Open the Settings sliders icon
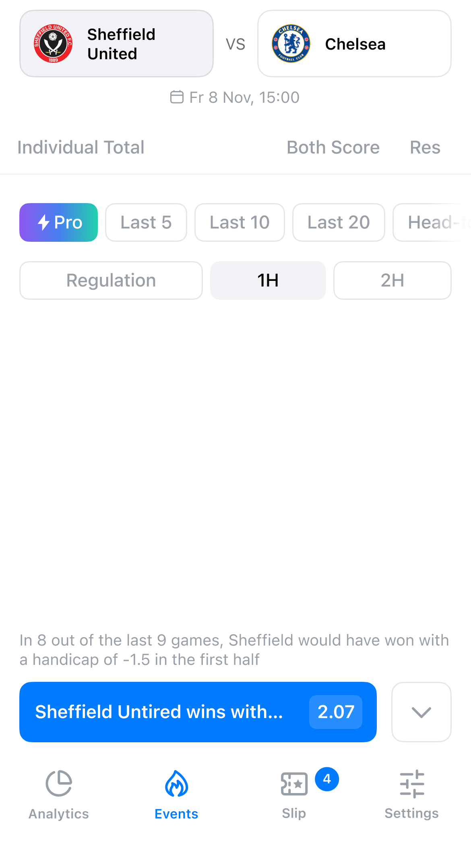Image resolution: width=471 pixels, height=868 pixels. (x=412, y=784)
